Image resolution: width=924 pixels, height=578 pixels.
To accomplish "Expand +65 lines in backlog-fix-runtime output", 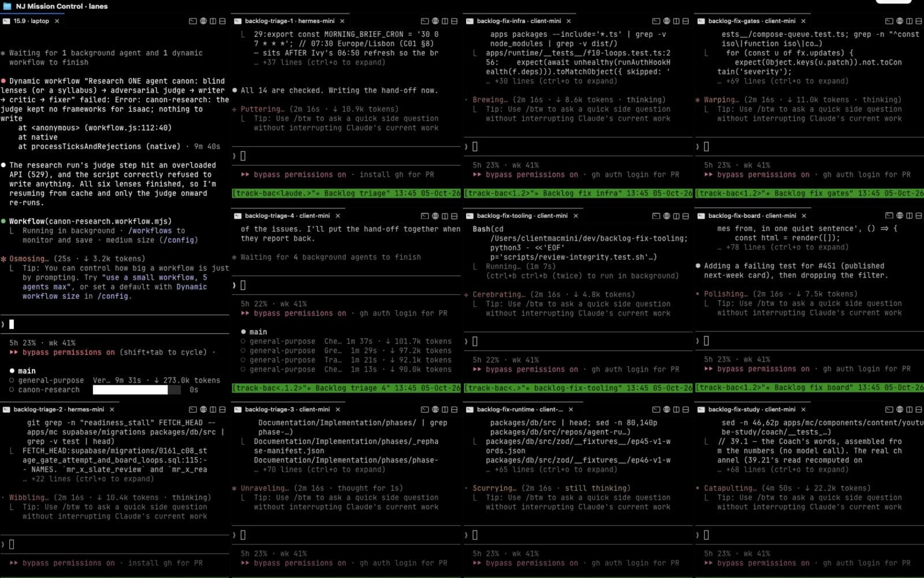I will pos(551,469).
